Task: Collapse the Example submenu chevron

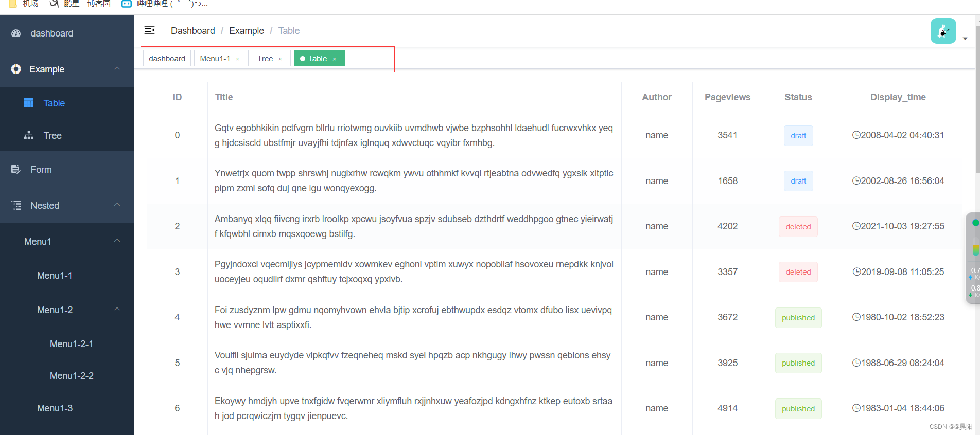Action: 117,68
